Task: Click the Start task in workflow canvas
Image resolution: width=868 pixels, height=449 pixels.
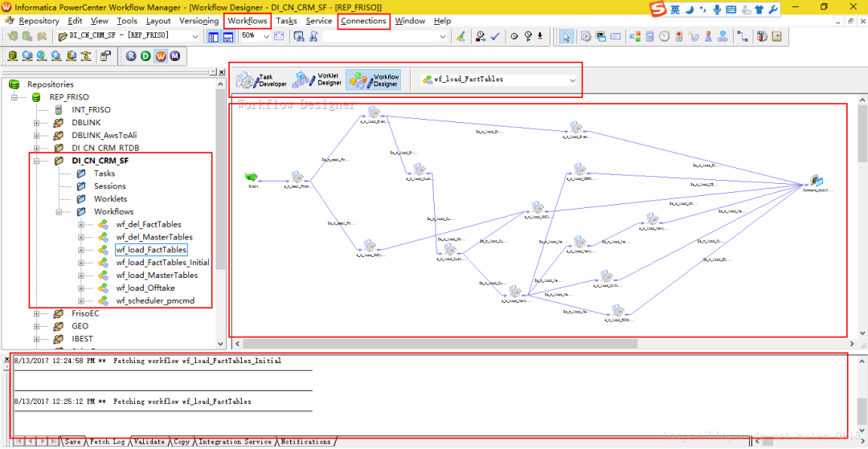Action: pos(252,178)
